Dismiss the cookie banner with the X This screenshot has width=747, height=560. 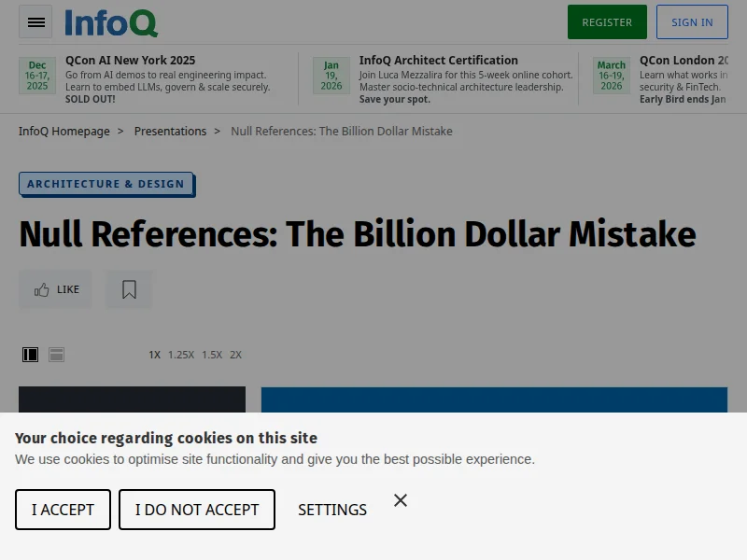[401, 500]
